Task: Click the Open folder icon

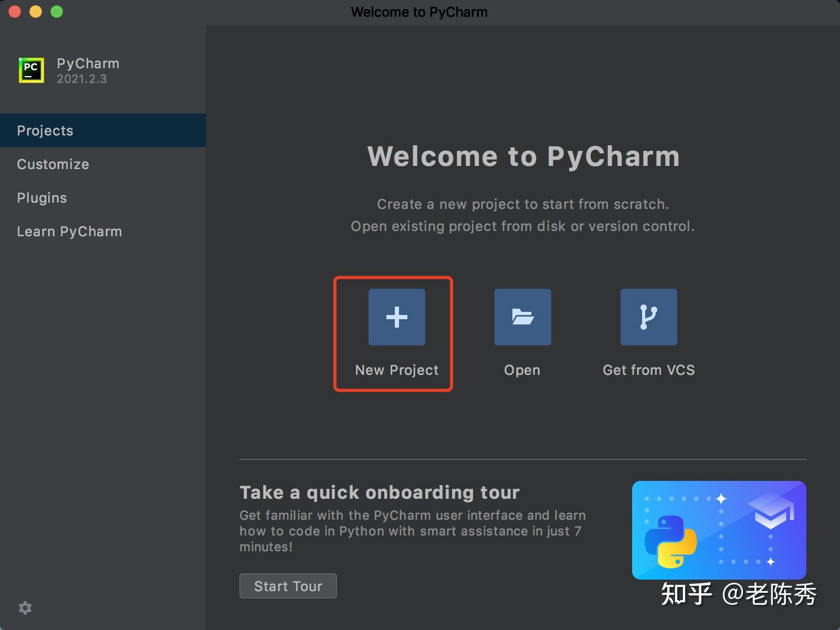Action: (x=522, y=317)
